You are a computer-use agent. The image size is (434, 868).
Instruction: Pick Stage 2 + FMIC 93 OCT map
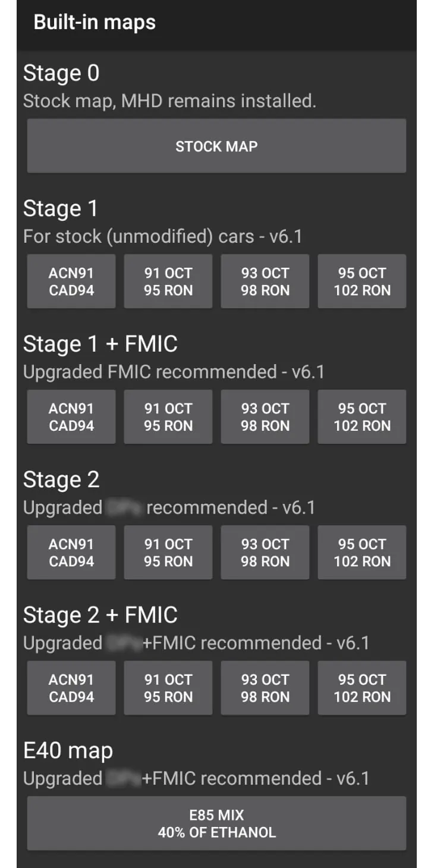(265, 688)
